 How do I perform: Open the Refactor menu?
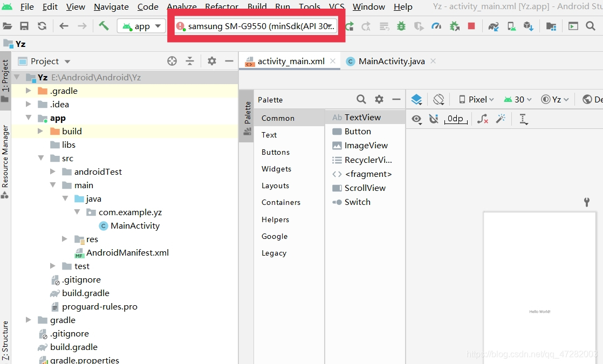point(221,7)
